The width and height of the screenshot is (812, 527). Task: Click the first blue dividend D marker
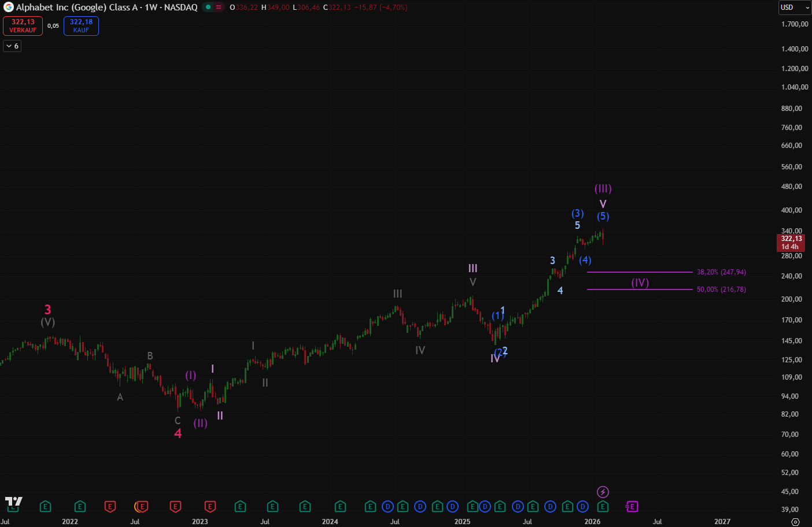point(387,507)
